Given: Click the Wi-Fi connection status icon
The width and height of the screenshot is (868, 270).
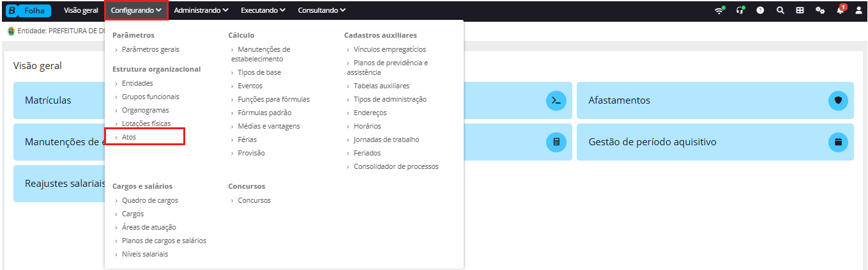Looking at the screenshot, I should 720,10.
